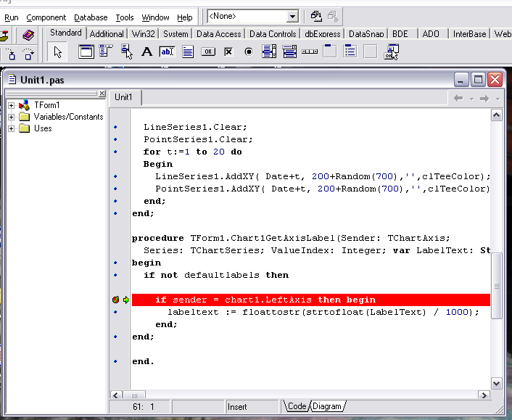Expand the TForm1 tree node
The height and width of the screenshot is (420, 512).
coord(12,105)
